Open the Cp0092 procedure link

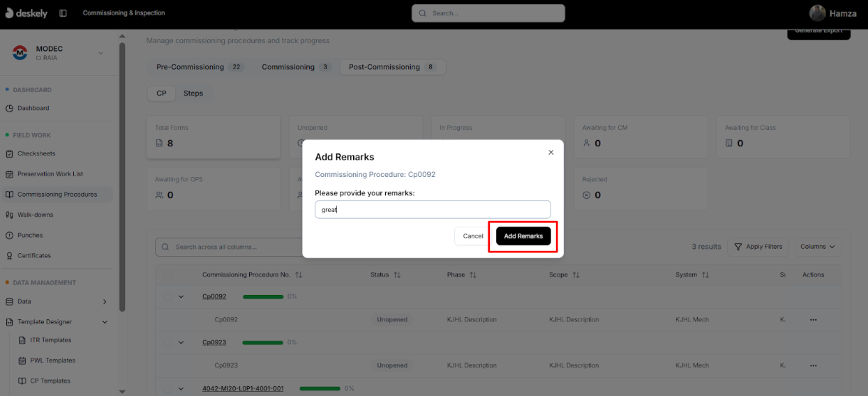tap(214, 296)
